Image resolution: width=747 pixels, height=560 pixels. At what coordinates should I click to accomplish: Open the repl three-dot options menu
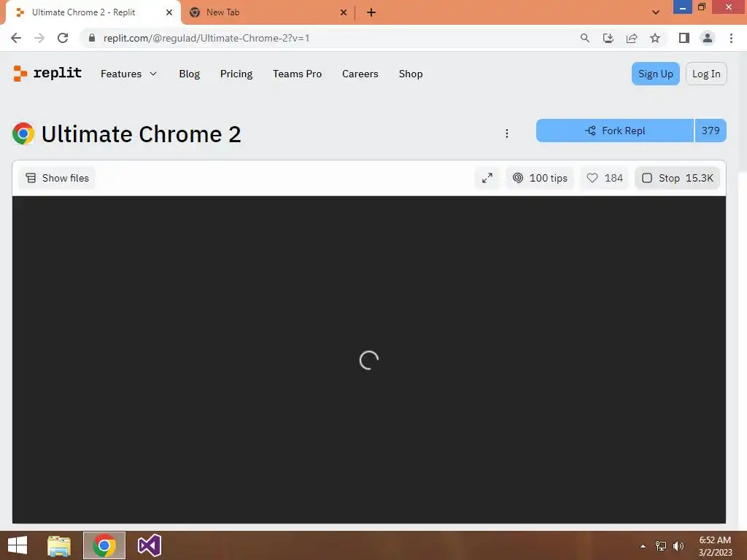pos(507,133)
